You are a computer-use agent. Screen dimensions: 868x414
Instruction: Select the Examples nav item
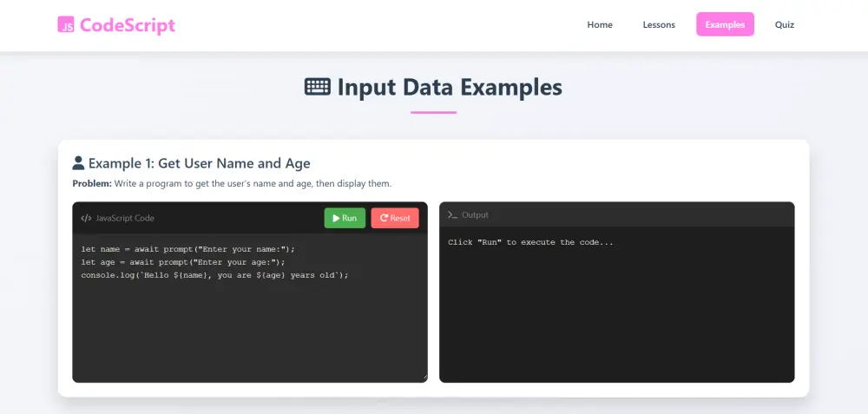[x=725, y=24]
